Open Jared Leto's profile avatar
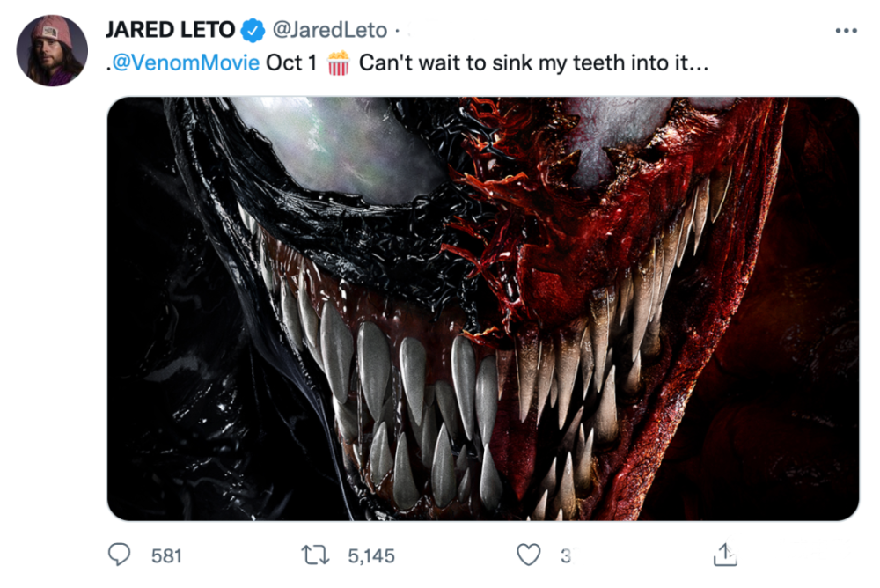The height and width of the screenshot is (588, 880). click(52, 51)
